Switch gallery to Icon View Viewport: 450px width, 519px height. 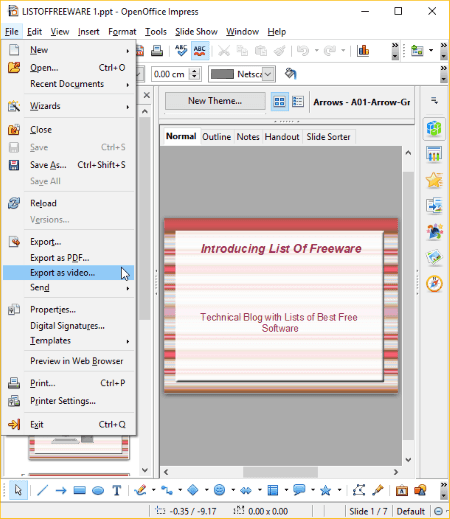tap(279, 101)
